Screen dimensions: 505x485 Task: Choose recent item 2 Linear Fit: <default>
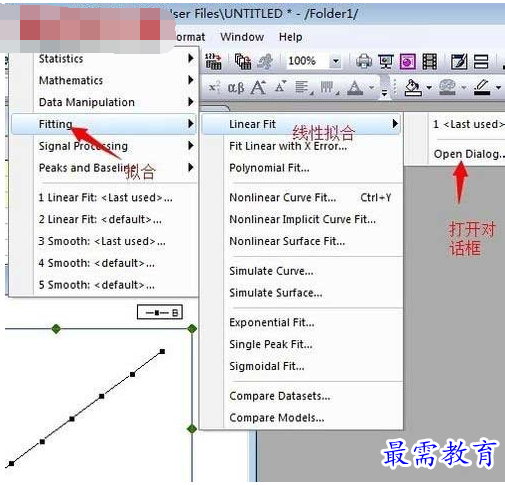pyautogui.click(x=105, y=219)
